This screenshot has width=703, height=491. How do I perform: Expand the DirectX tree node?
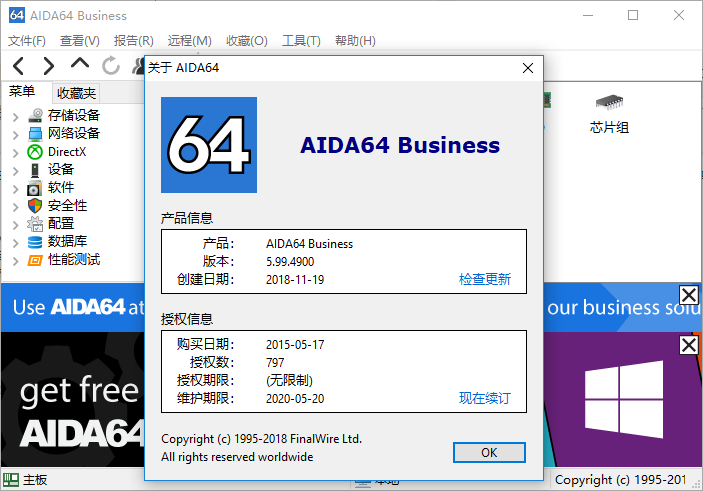click(x=16, y=153)
